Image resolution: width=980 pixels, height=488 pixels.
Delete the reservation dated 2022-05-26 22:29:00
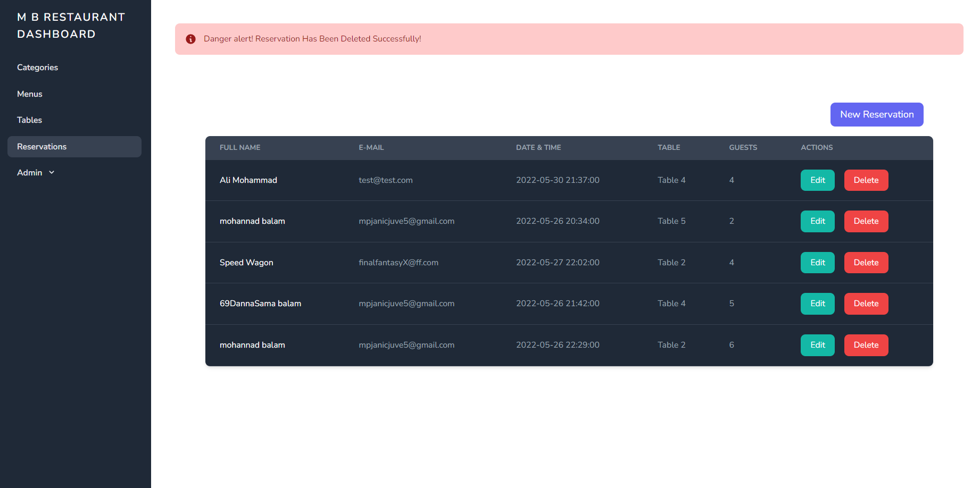click(x=866, y=345)
